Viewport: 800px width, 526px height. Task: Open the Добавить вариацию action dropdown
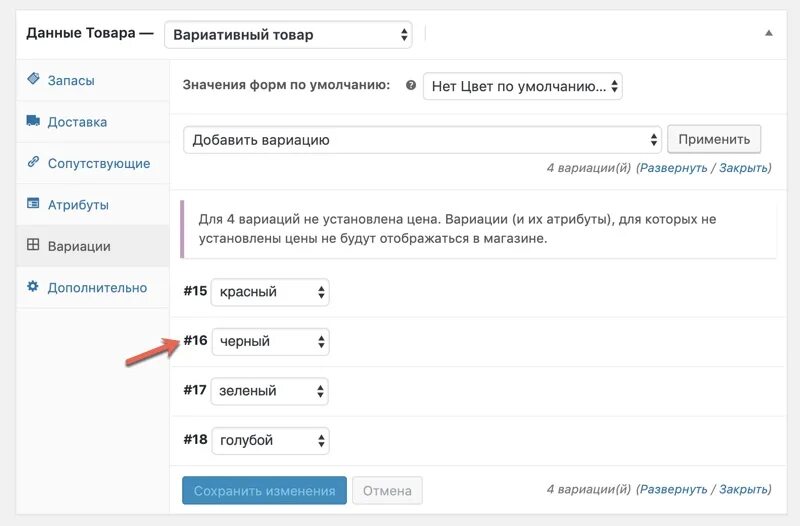423,140
